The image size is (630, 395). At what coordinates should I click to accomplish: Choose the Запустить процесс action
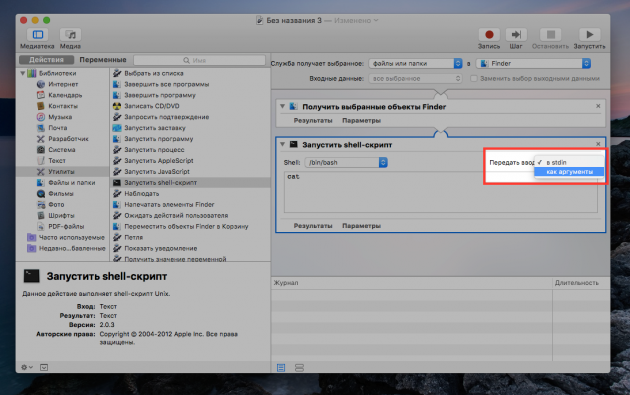(154, 149)
